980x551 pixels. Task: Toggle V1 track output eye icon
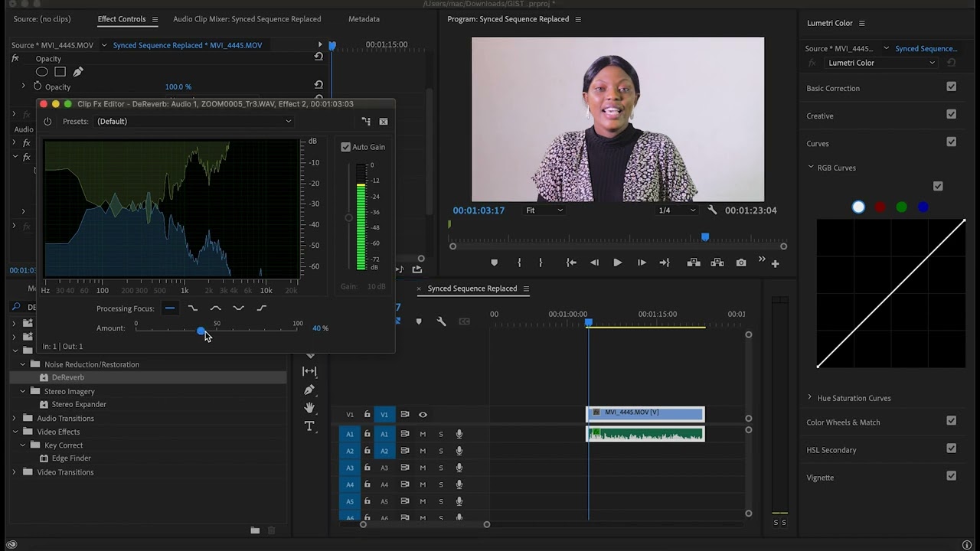(x=423, y=415)
